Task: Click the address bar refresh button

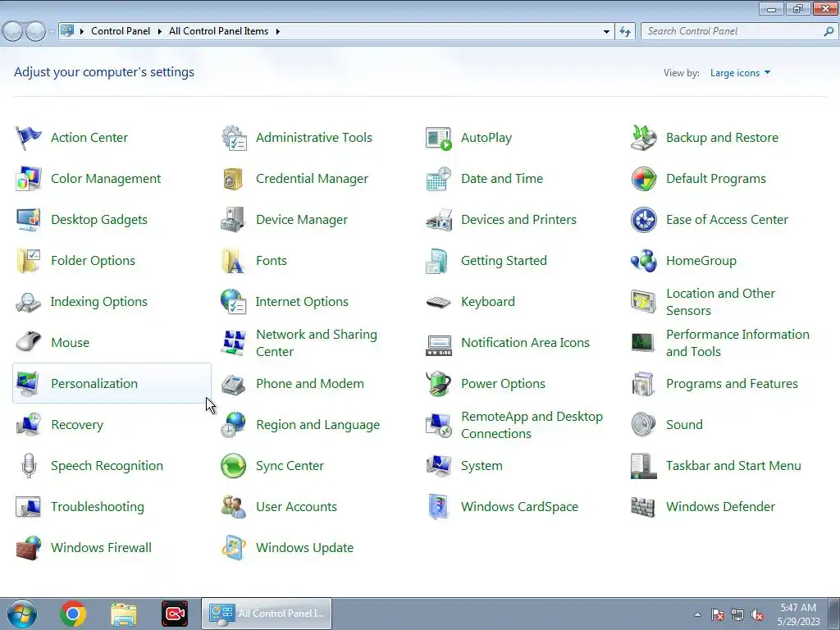Action: click(x=624, y=32)
